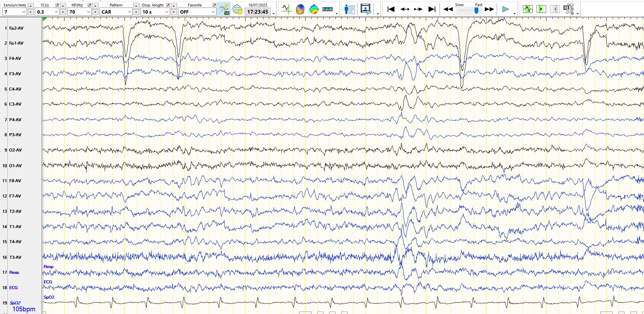Edit the HF(Hz) setting with pencil icon
The width and height of the screenshot is (644, 314).
coord(89,5)
